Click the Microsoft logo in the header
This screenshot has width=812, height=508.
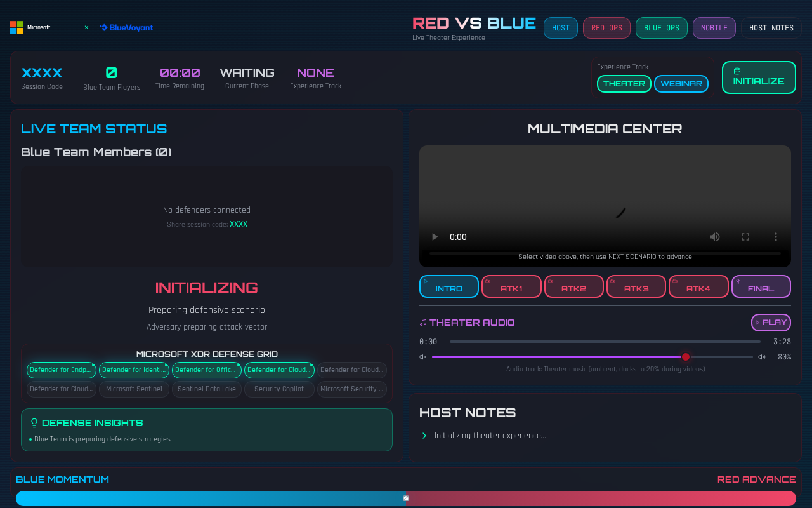coord(30,27)
